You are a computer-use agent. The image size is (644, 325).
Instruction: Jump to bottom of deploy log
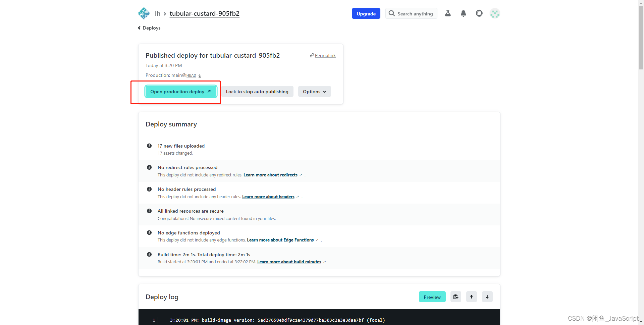pos(487,297)
